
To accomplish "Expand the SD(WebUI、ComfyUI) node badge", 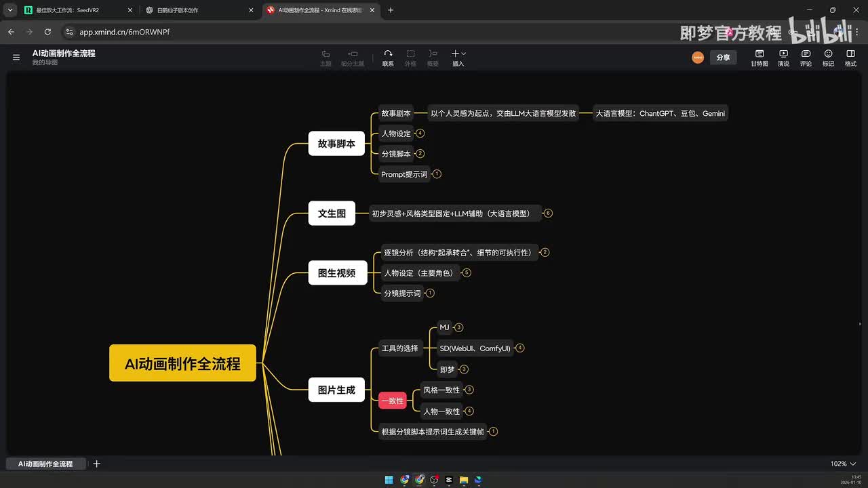I will click(x=520, y=348).
